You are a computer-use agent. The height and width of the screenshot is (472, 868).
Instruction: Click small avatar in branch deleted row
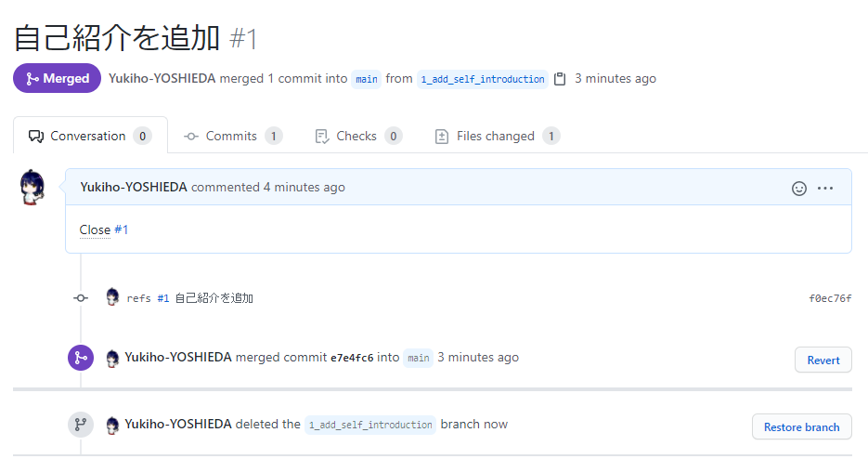[x=112, y=426]
